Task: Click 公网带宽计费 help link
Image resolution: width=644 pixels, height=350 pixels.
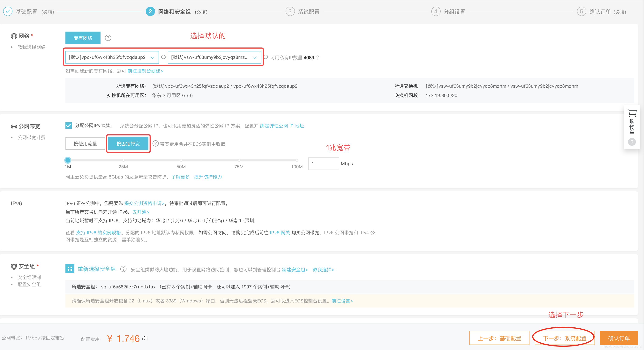Action: click(32, 138)
